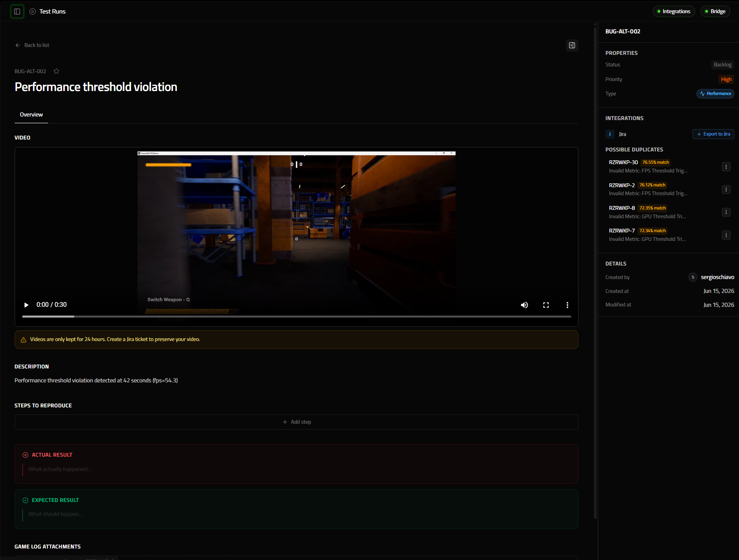
Task: Go back to list
Action: click(x=32, y=45)
